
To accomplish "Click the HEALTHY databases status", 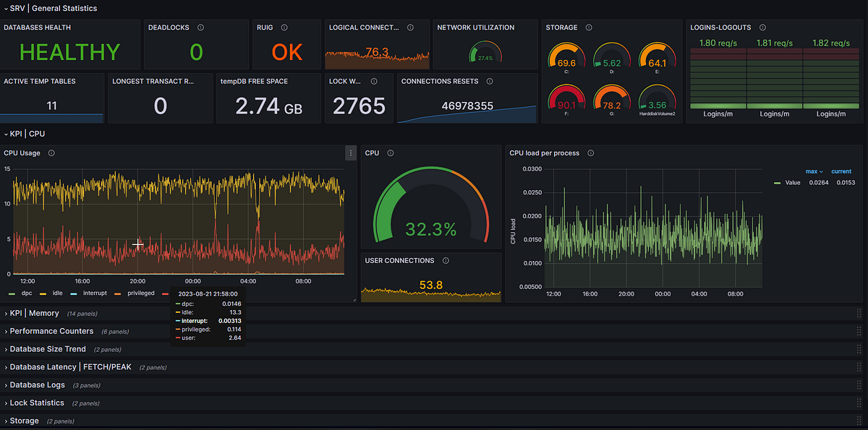I will click(70, 51).
